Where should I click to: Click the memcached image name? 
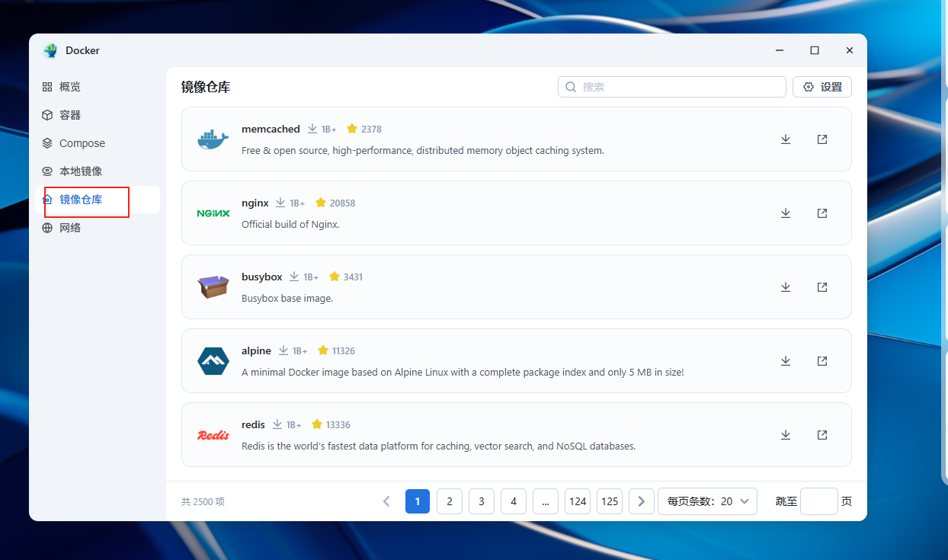coord(271,129)
